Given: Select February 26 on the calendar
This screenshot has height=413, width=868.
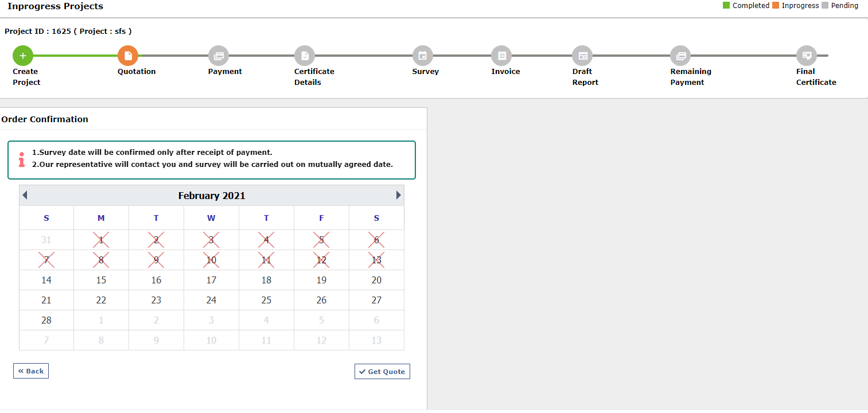Looking at the screenshot, I should pyautogui.click(x=321, y=300).
